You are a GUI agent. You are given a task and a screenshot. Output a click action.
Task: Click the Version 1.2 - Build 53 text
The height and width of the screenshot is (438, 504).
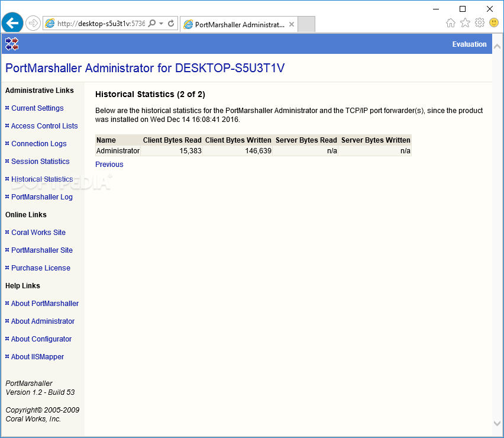[x=40, y=392]
